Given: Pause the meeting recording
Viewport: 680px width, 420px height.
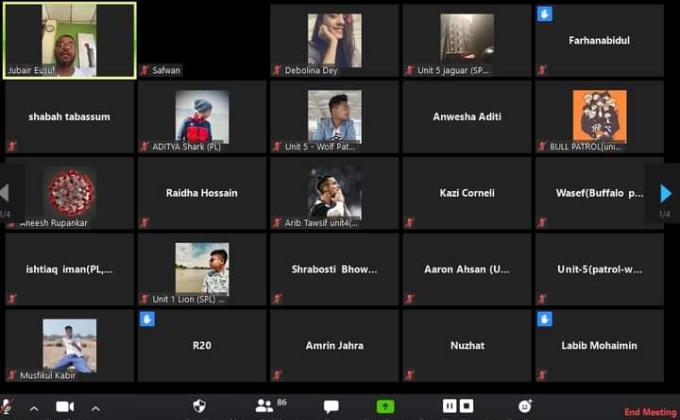Looking at the screenshot, I should click(450, 406).
